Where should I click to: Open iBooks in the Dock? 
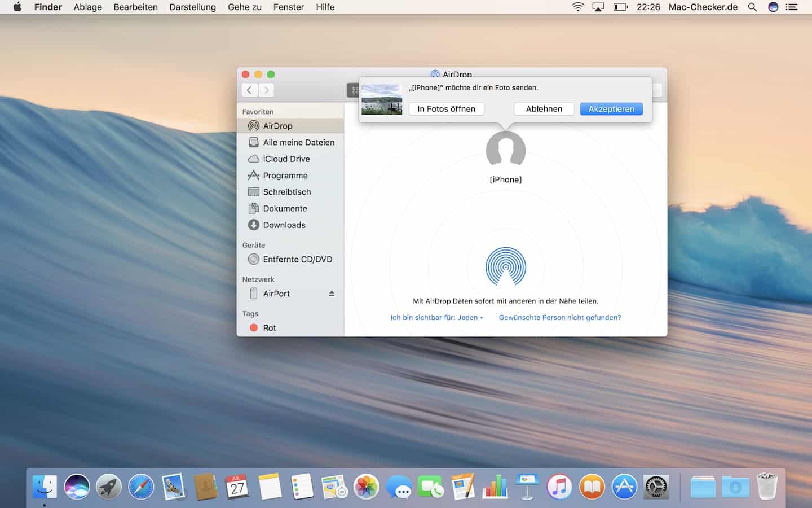(592, 487)
